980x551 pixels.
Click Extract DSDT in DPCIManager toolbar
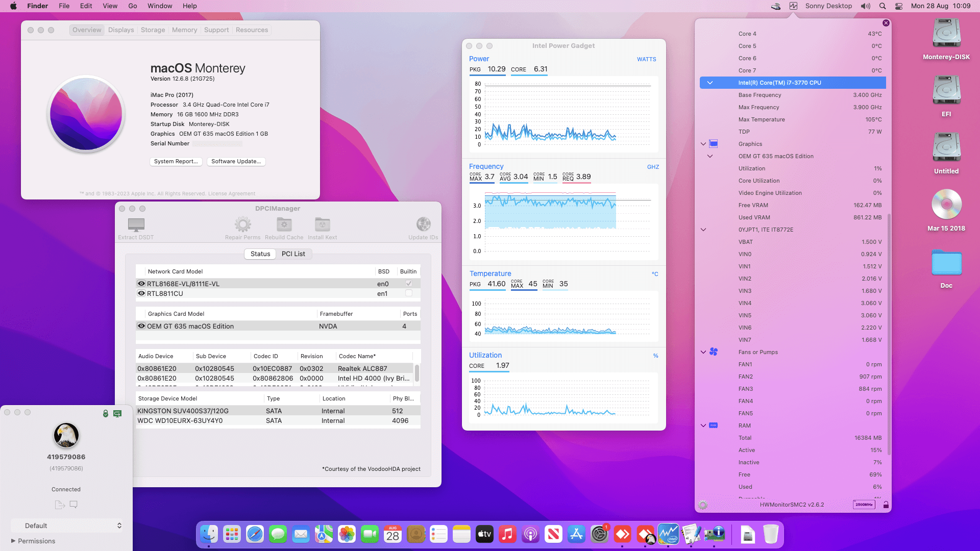pyautogui.click(x=136, y=229)
